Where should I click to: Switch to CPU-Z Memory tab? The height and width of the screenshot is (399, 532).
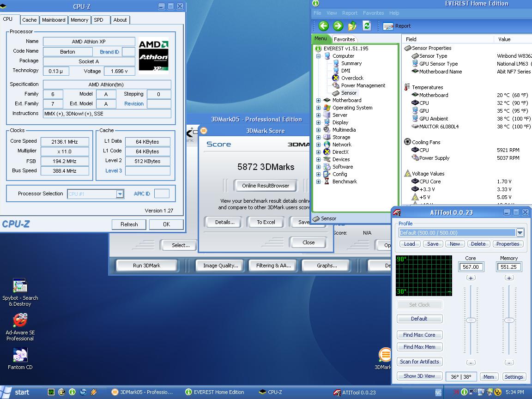[79, 20]
